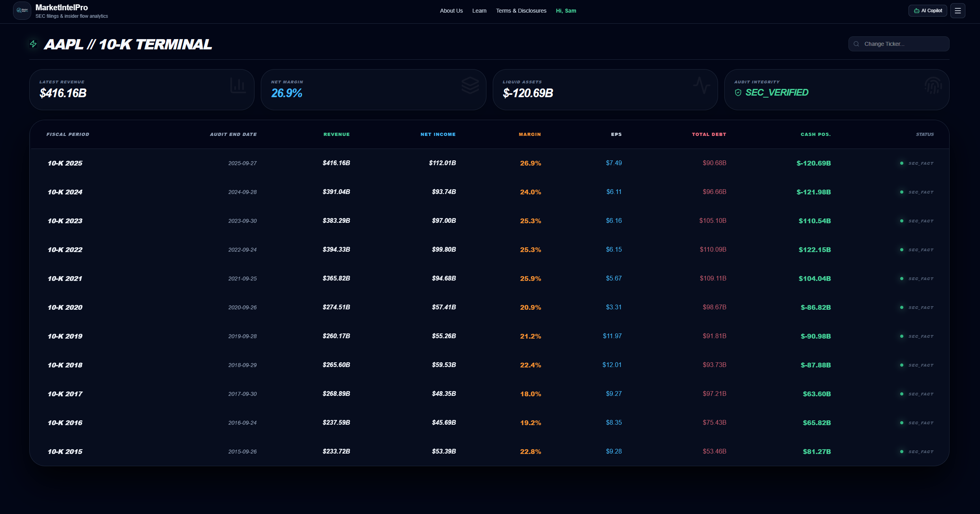Open Terms & Disclosures link
Screen dimensions: 980x514
[x=521, y=11]
